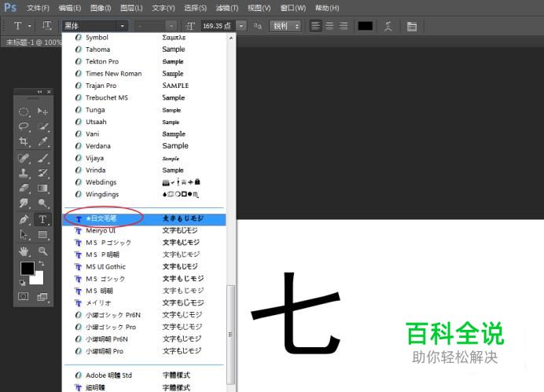Open the 帮助(H) menu
The image size is (544, 392).
tap(327, 8)
